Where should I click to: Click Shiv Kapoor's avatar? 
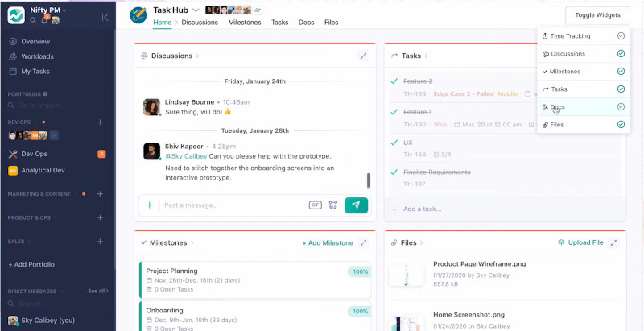click(151, 151)
